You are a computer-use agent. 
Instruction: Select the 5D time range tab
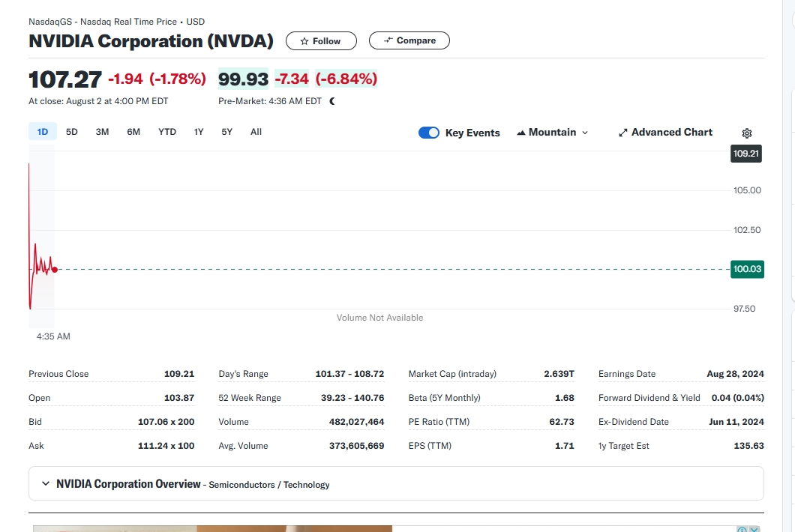point(71,132)
